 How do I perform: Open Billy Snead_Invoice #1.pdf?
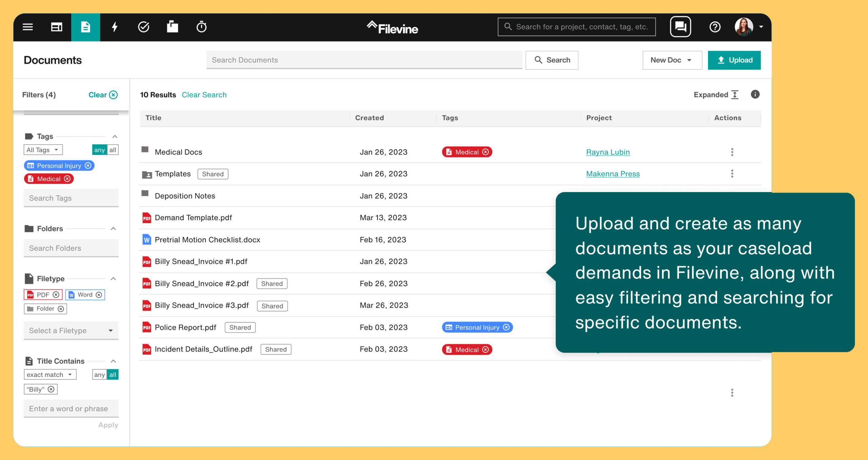pos(201,262)
